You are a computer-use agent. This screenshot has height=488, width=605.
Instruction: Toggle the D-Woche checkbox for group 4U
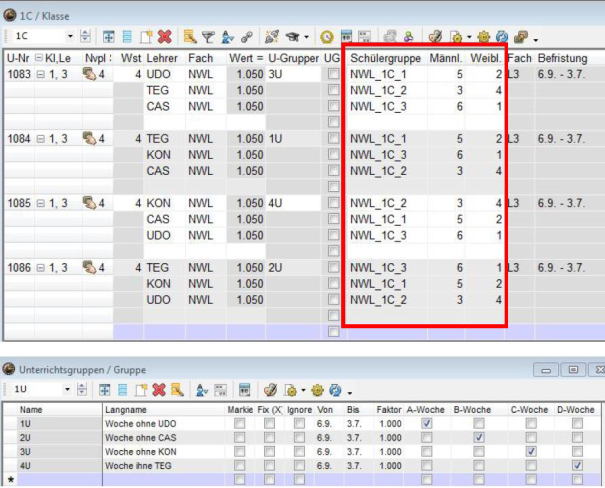(x=576, y=465)
